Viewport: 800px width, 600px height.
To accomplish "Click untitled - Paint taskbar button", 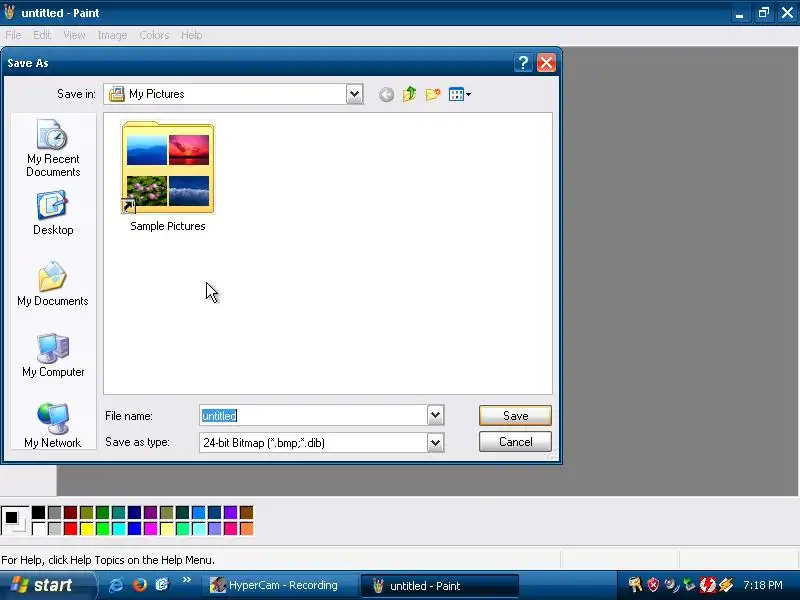I will 439,585.
